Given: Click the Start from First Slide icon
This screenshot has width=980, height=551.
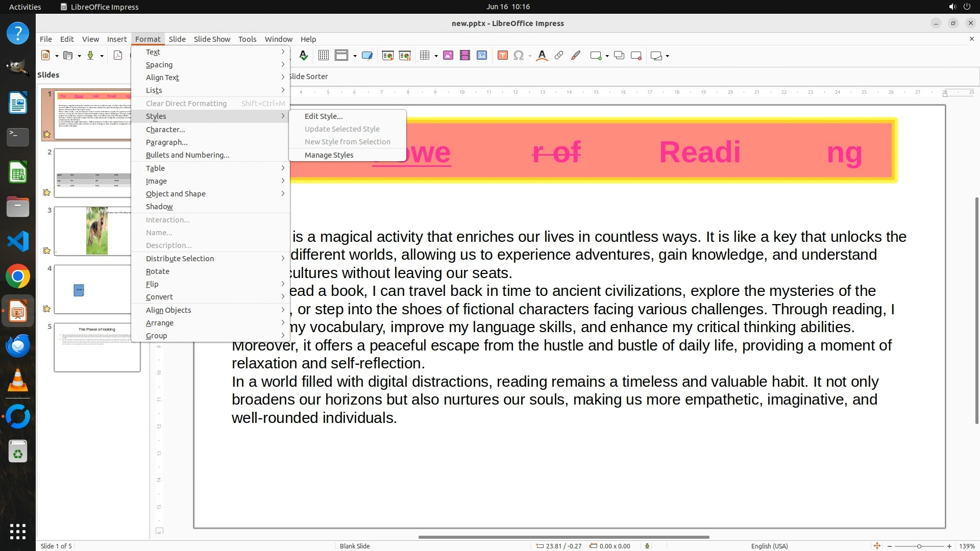Looking at the screenshot, I should click(x=387, y=56).
